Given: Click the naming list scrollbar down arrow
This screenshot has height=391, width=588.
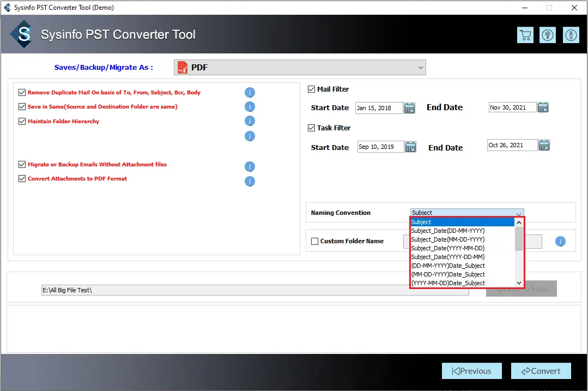Looking at the screenshot, I should tap(519, 283).
